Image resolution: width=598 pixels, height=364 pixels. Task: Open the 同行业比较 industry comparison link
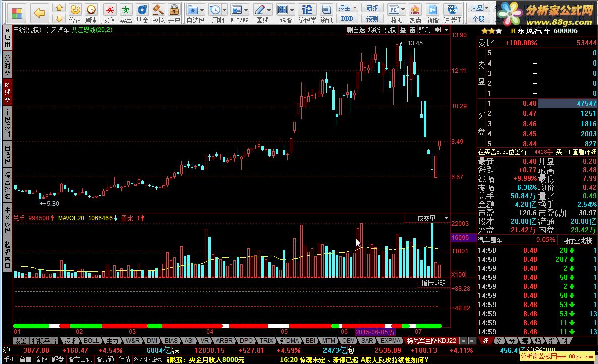click(577, 240)
